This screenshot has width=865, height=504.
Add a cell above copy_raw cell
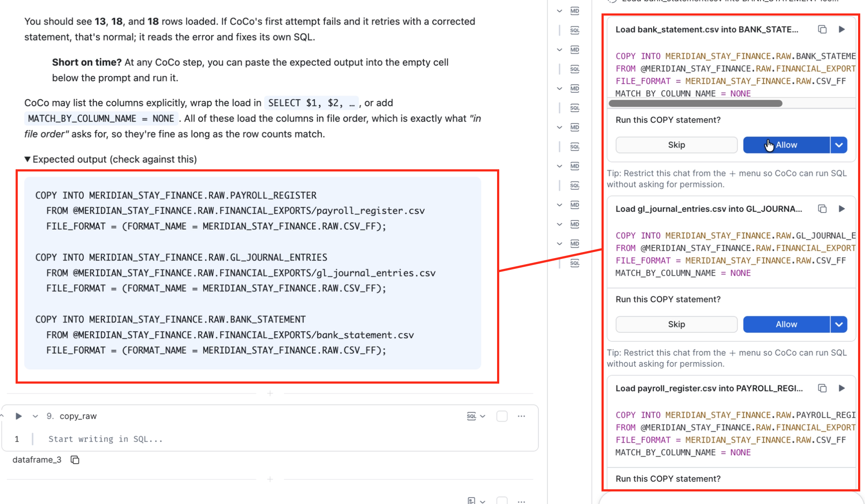[270, 393]
